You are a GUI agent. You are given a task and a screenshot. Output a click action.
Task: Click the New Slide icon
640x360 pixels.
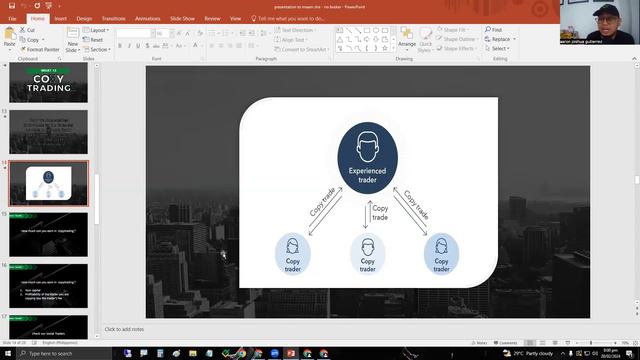[73, 33]
